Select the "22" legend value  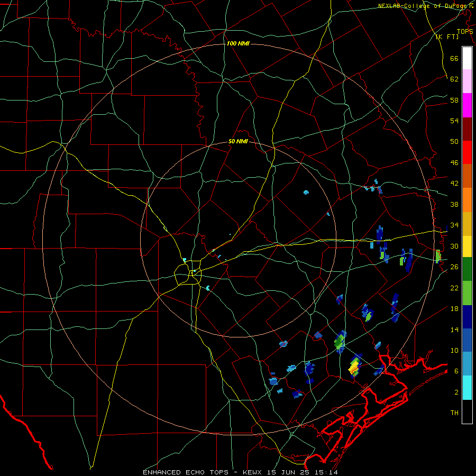pos(454,288)
